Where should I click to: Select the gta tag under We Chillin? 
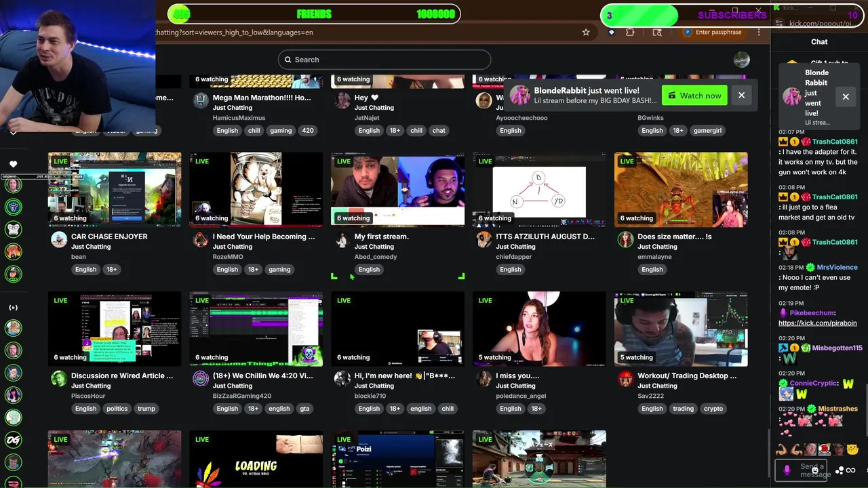(x=304, y=409)
